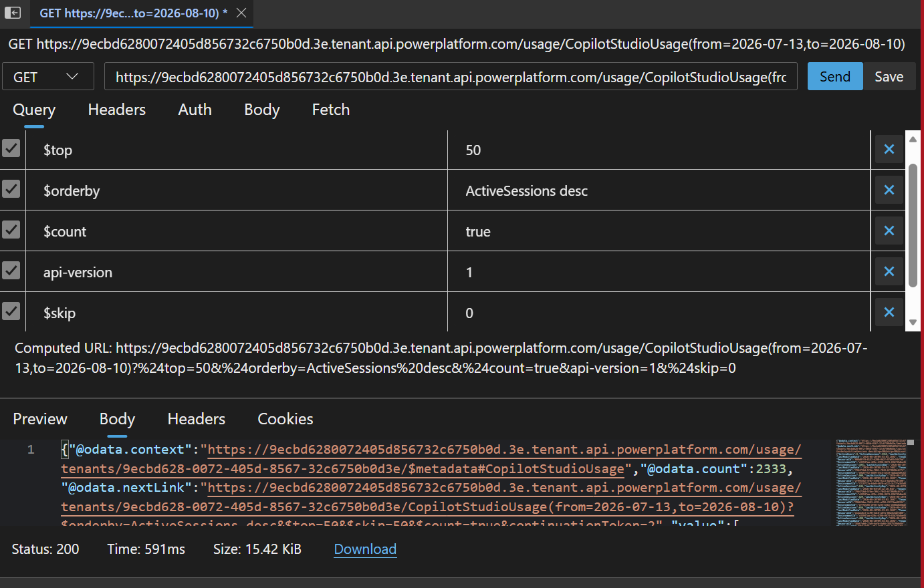Open the response Headers tab

[197, 419]
